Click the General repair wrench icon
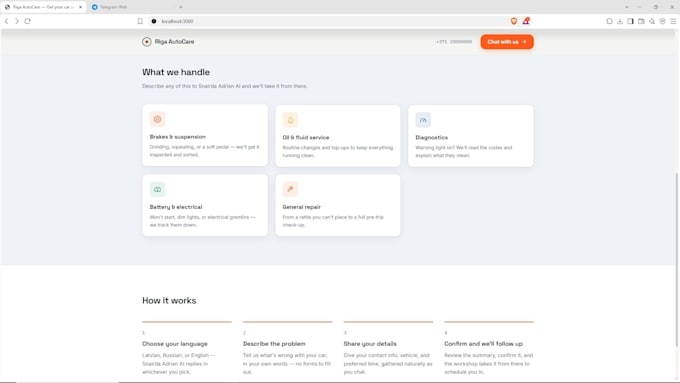The width and height of the screenshot is (680, 383). 291,189
